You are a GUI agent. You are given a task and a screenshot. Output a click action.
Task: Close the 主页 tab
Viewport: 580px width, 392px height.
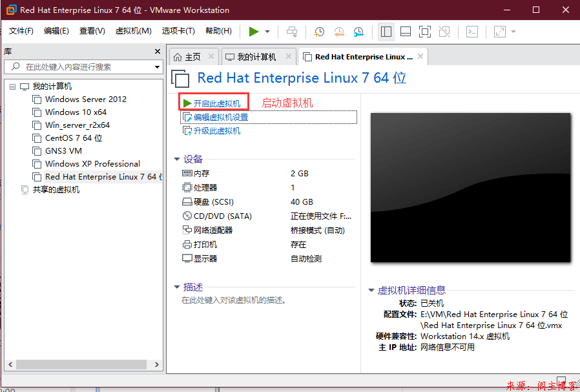[x=211, y=57]
